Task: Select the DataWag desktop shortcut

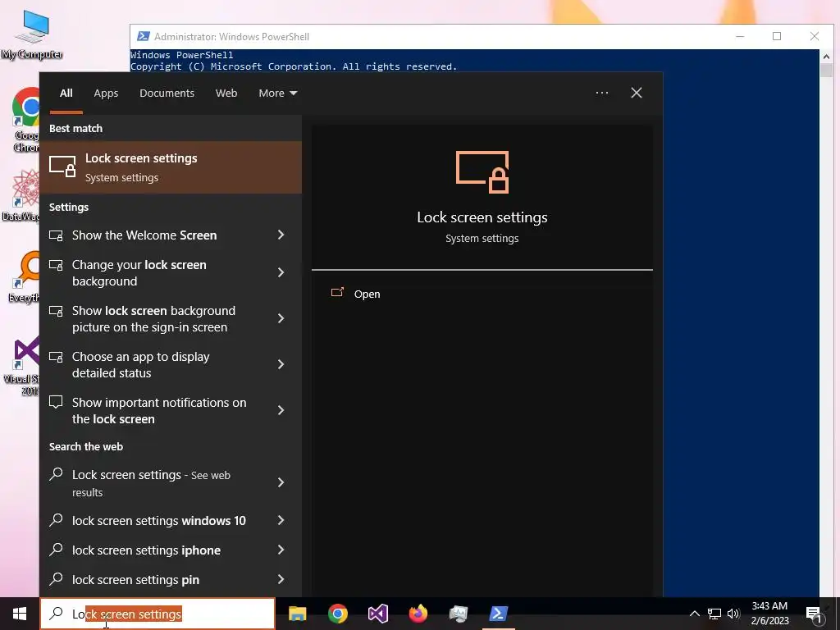Action: click(x=21, y=195)
